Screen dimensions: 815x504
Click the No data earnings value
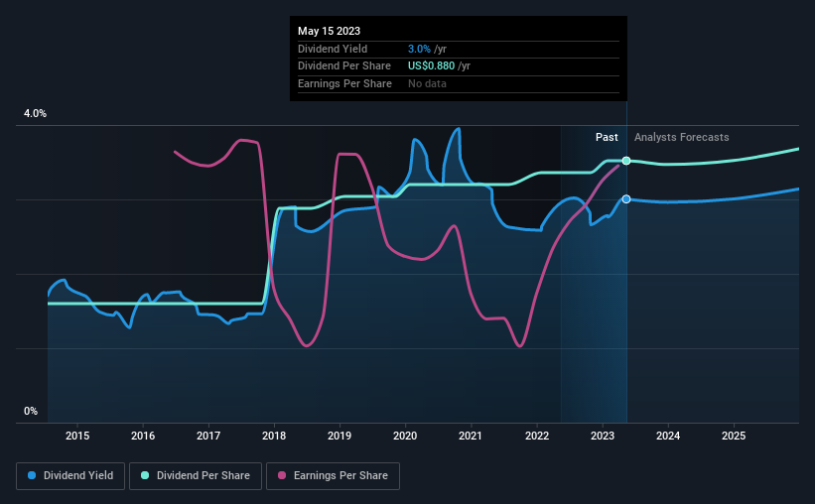click(x=427, y=83)
